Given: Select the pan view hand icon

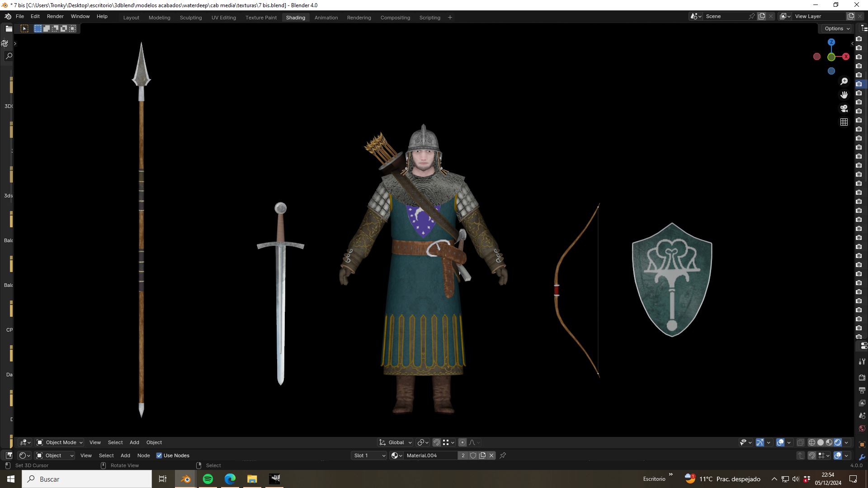Looking at the screenshot, I should [844, 95].
